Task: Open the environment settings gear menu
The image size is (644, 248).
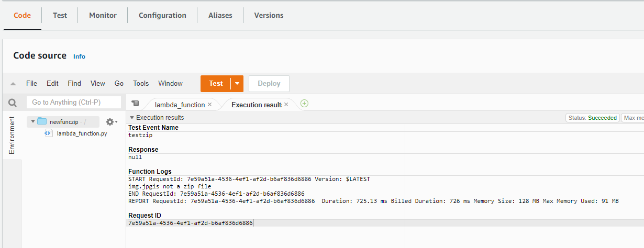Action: [111, 122]
